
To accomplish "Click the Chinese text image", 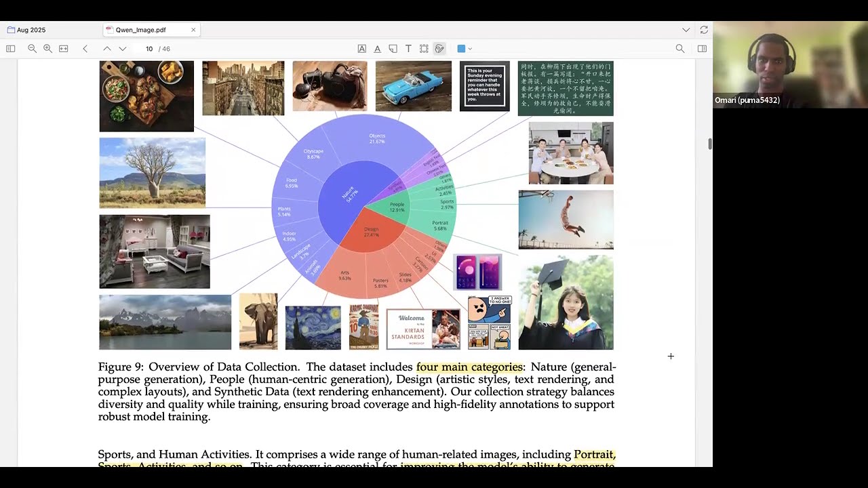I will pyautogui.click(x=566, y=88).
